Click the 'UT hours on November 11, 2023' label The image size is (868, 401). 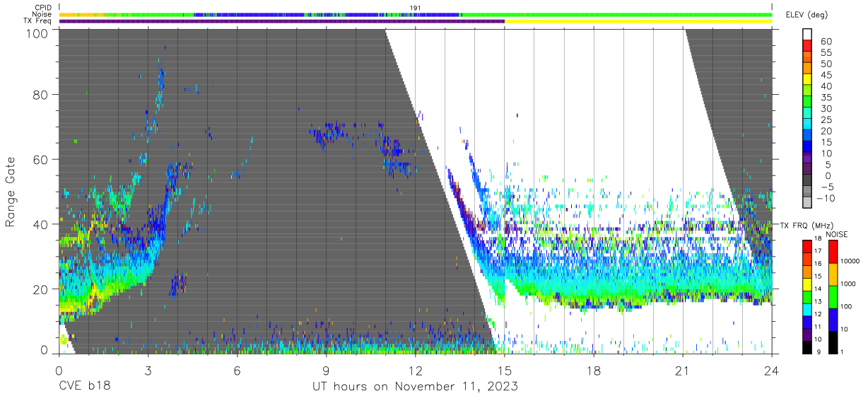416,387
